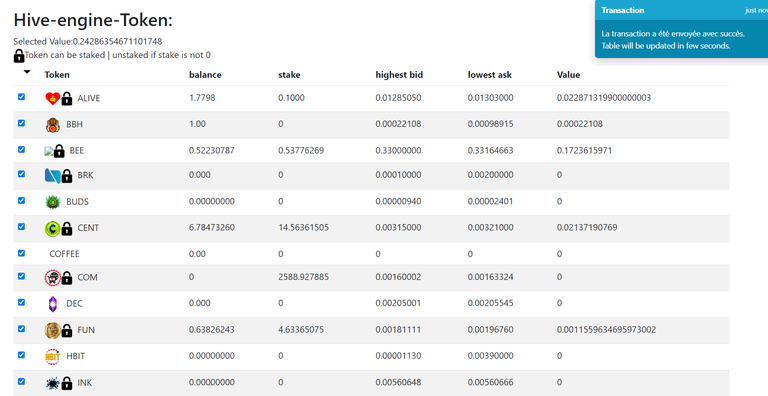Click the CENT coin icon
Image resolution: width=768 pixels, height=396 pixels.
point(52,228)
